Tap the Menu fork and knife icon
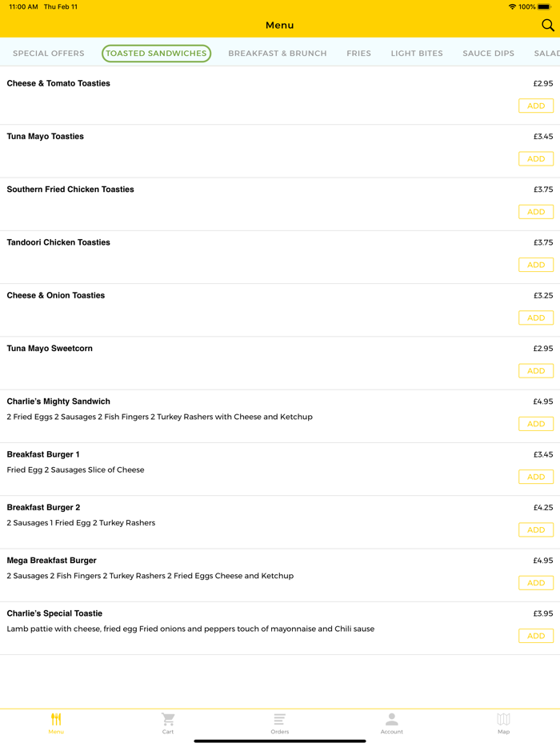 pyautogui.click(x=56, y=719)
